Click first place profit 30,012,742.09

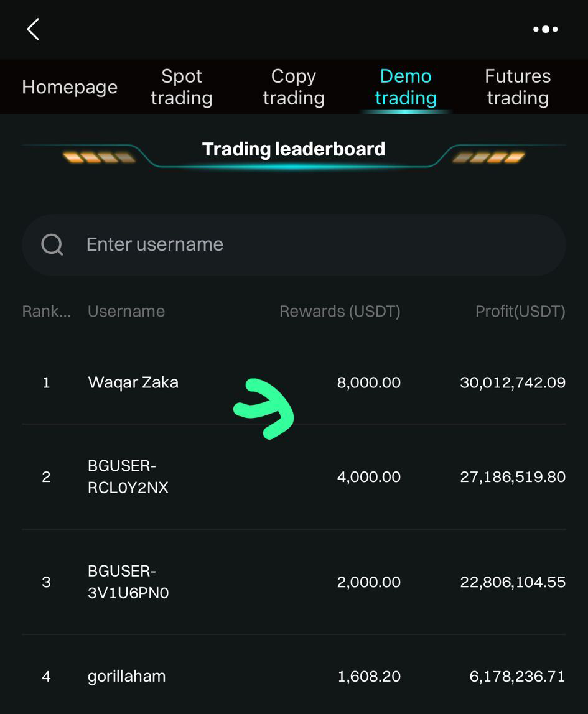click(513, 382)
